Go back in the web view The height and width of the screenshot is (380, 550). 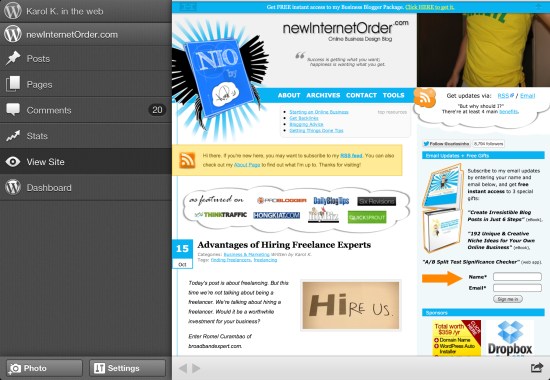(183, 368)
